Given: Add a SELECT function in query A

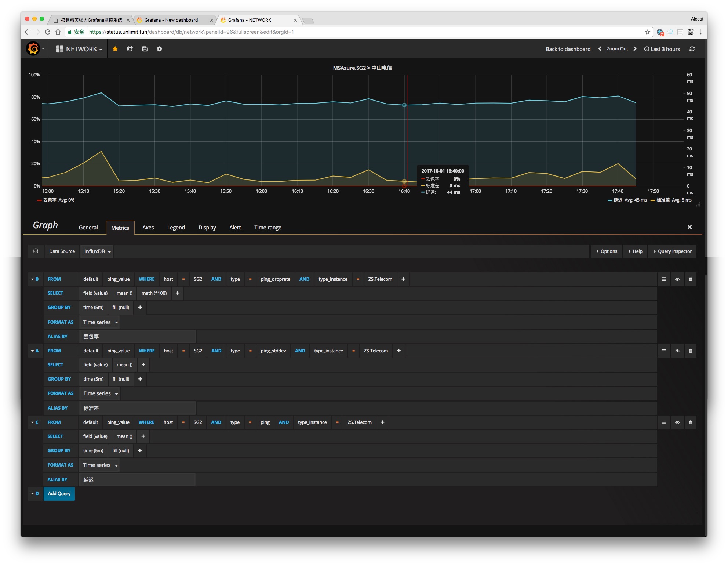Looking at the screenshot, I should [x=143, y=365].
